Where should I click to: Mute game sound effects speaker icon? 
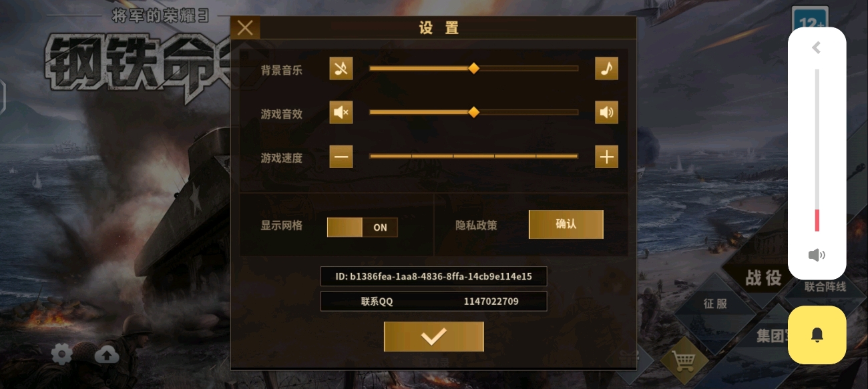click(x=341, y=113)
